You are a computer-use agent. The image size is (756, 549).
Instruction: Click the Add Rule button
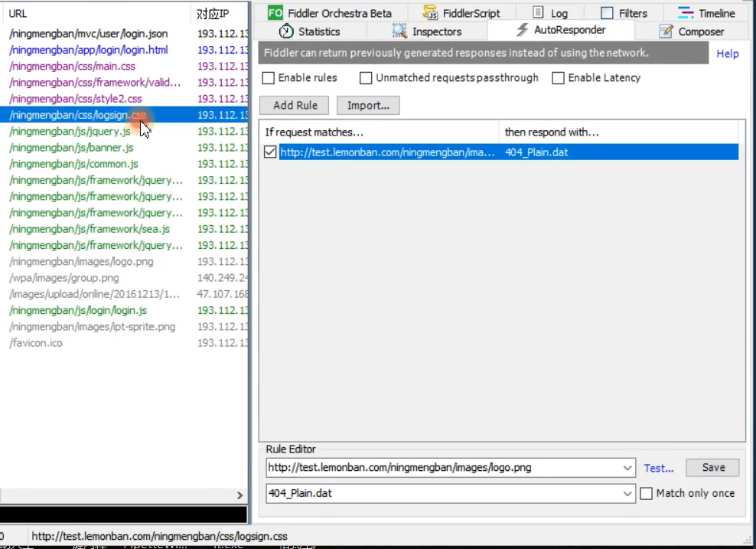294,105
